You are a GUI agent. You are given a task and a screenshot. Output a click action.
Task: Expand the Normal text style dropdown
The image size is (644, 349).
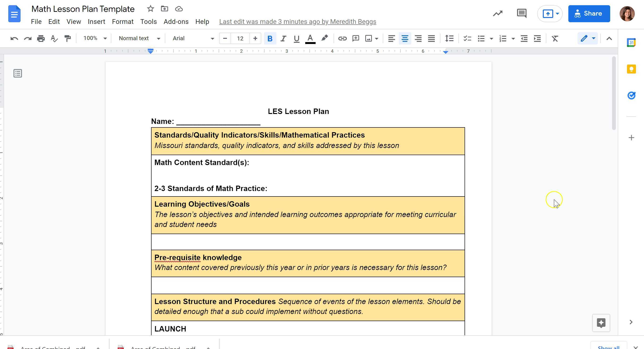point(139,39)
